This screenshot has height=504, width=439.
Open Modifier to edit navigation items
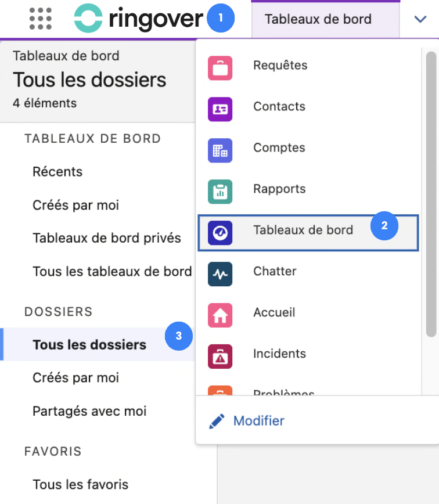(258, 420)
